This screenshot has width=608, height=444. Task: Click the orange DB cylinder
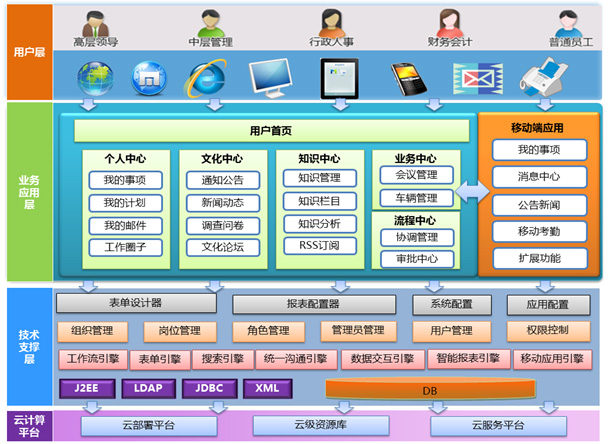[430, 389]
